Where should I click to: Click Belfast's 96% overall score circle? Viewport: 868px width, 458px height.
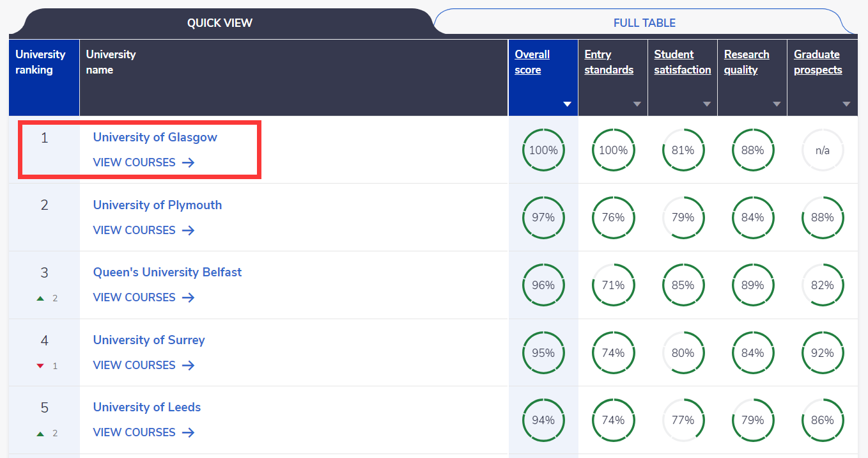(543, 285)
